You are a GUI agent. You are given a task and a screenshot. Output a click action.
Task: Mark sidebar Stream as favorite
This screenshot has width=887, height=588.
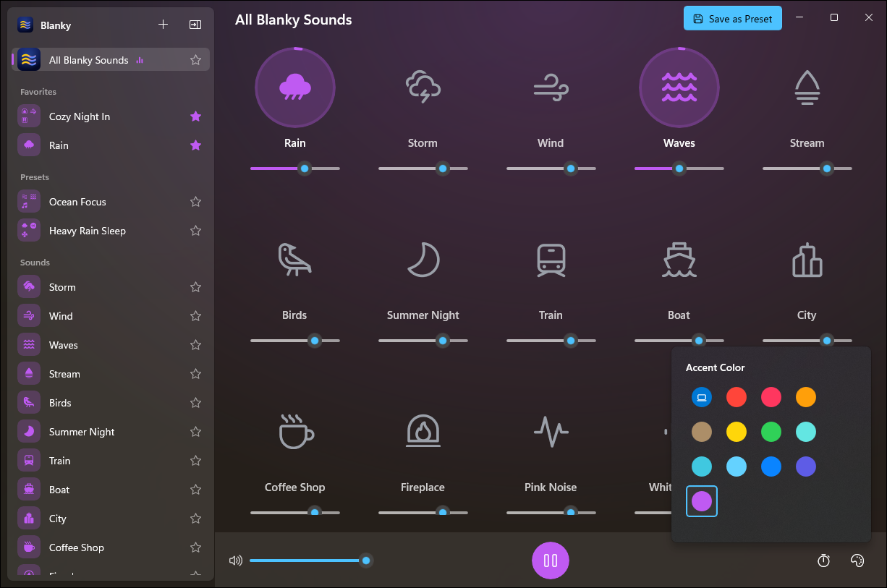(x=195, y=374)
